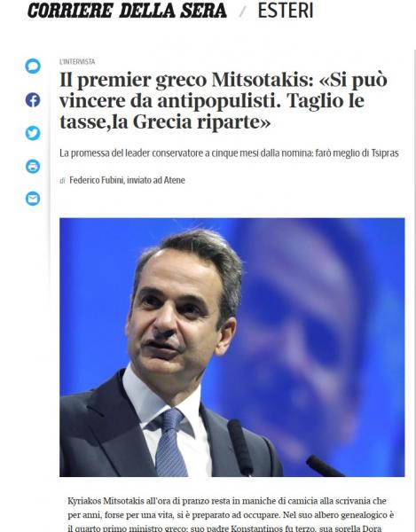This screenshot has height=532, width=416.
Task: Select the L'INTERVISTA category label
Action: pos(77,62)
